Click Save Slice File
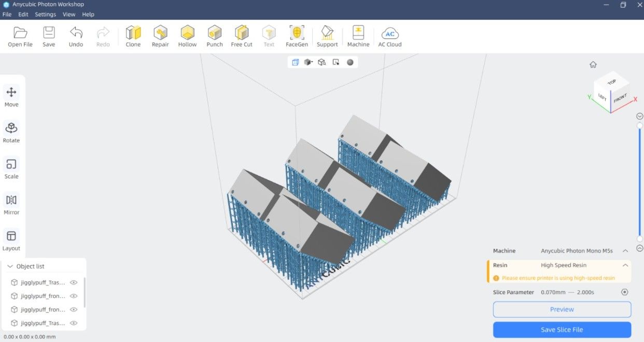Viewport: 644px width, 342px height. [x=562, y=330]
